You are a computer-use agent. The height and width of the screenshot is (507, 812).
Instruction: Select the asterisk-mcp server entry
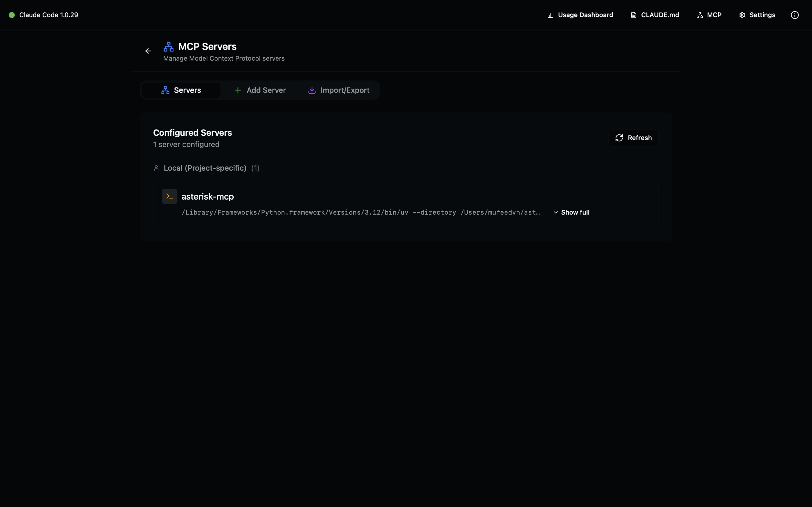(406, 204)
